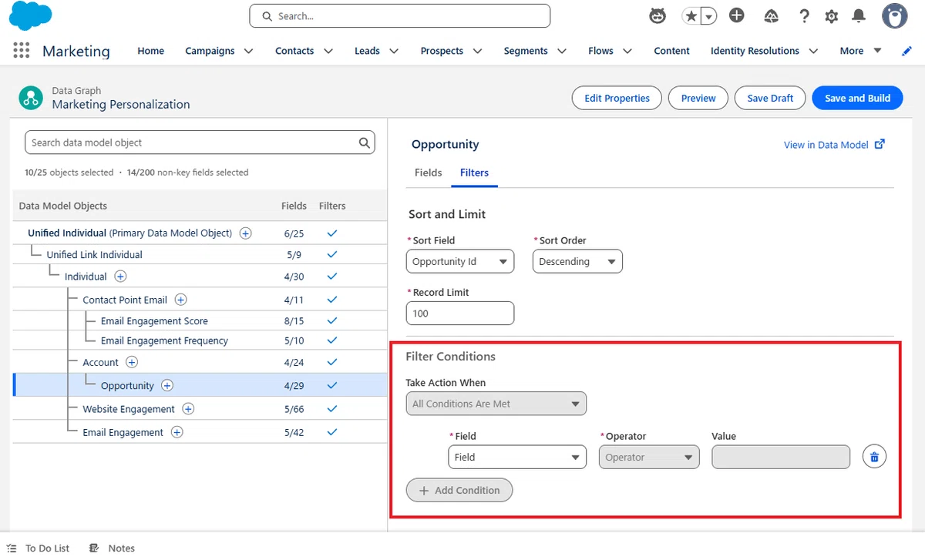The image size is (925, 560).
Task: Open the Notifications bell icon
Action: 858,16
